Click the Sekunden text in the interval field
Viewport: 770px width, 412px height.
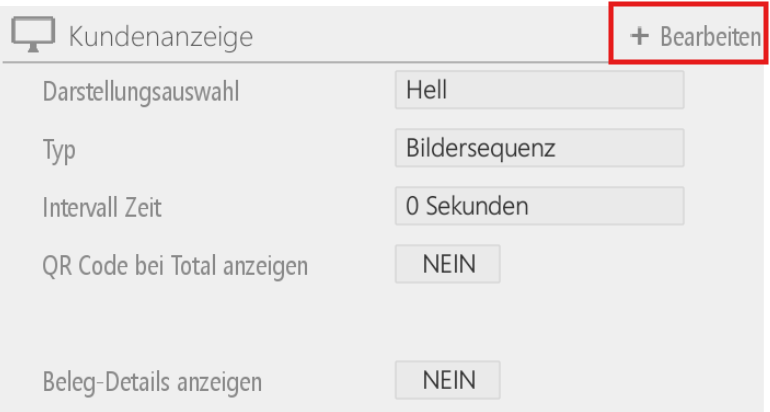coord(477,206)
